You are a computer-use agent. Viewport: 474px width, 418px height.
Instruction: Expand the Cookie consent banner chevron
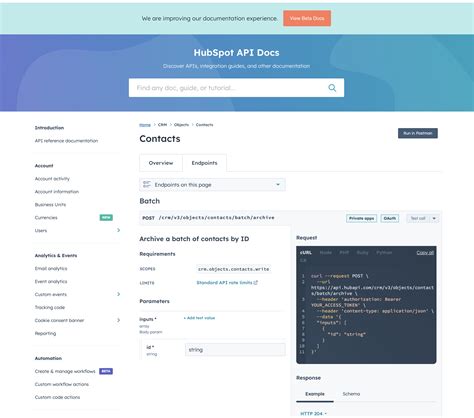(x=118, y=320)
